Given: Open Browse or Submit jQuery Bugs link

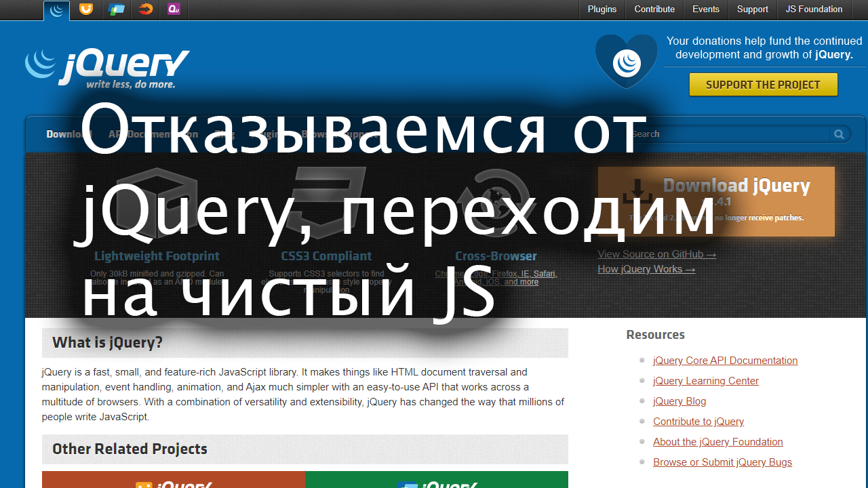Looking at the screenshot, I should pyautogui.click(x=722, y=462).
